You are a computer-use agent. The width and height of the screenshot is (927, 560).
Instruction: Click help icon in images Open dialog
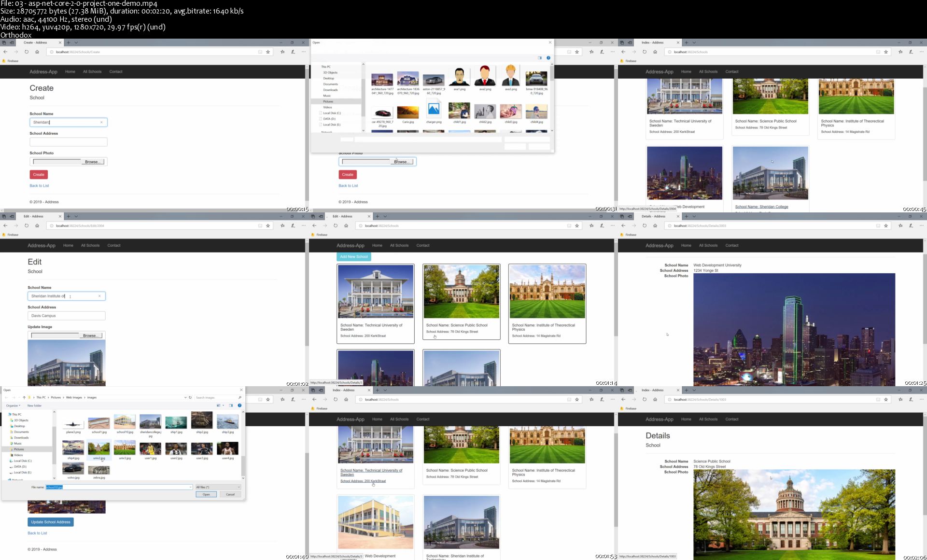pos(239,406)
